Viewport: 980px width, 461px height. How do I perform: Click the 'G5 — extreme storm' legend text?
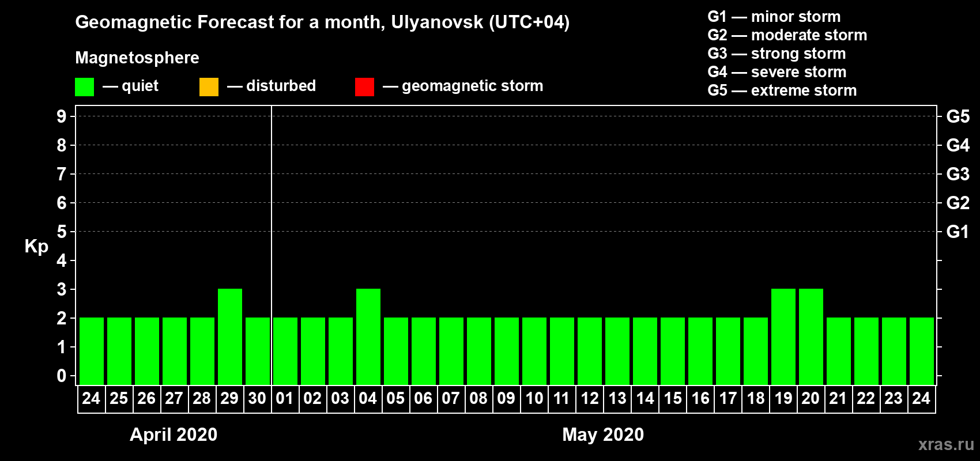782,90
